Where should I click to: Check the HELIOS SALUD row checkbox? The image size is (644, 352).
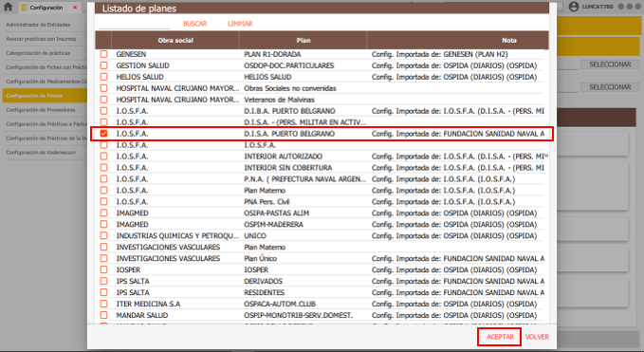(103, 77)
